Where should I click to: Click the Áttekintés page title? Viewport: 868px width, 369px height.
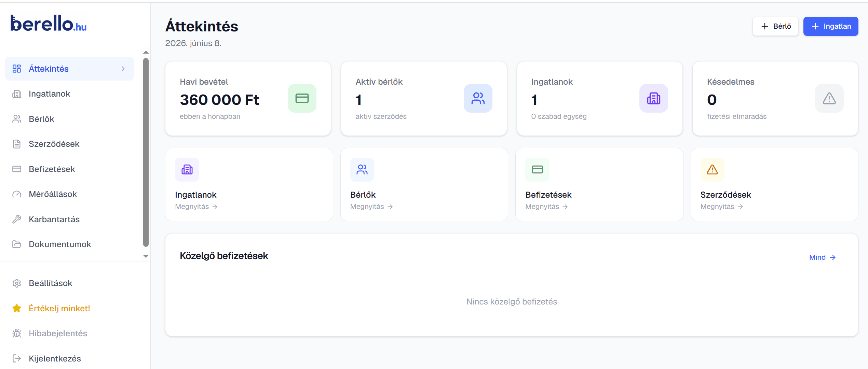pos(202,26)
